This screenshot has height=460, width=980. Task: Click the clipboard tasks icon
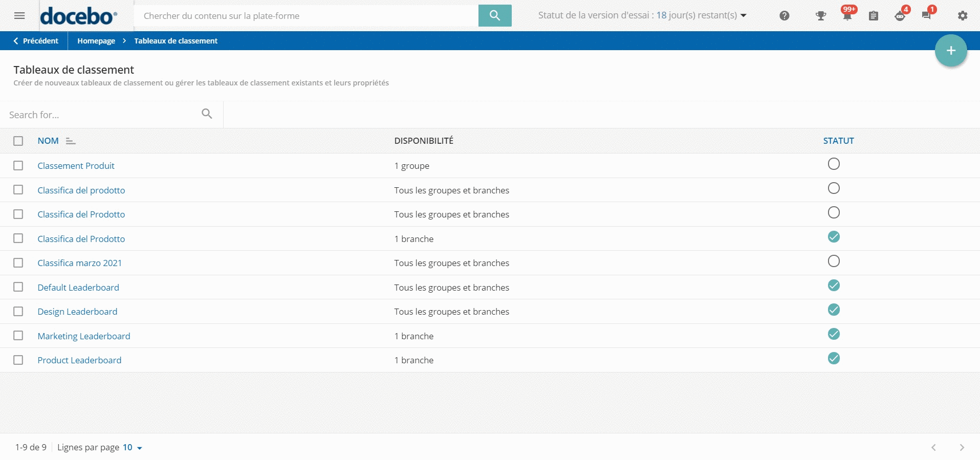(x=873, y=16)
